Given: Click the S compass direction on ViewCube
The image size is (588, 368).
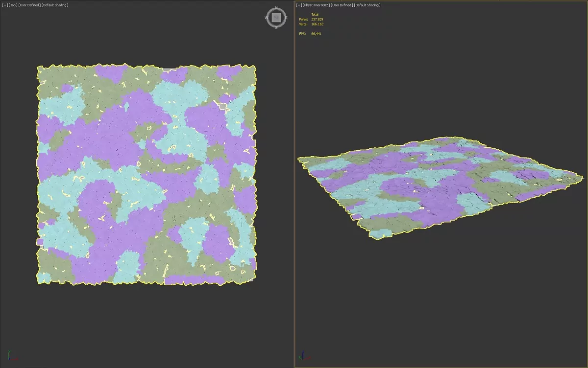Looking at the screenshot, I should tap(276, 27).
